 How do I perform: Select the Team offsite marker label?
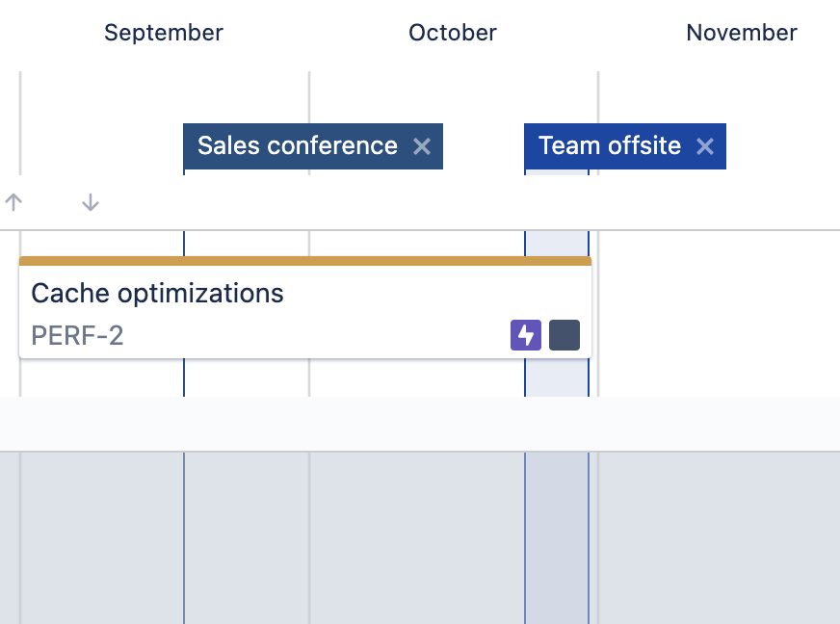[610, 146]
